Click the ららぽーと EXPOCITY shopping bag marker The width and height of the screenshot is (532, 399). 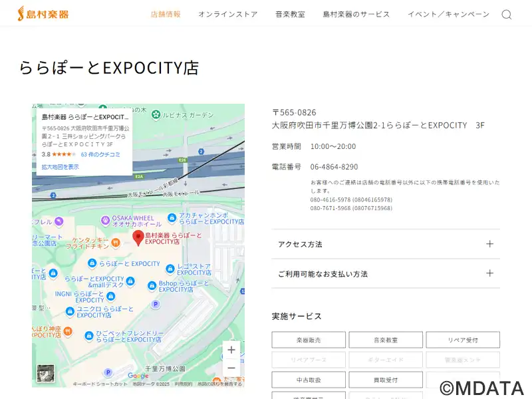pos(92,263)
